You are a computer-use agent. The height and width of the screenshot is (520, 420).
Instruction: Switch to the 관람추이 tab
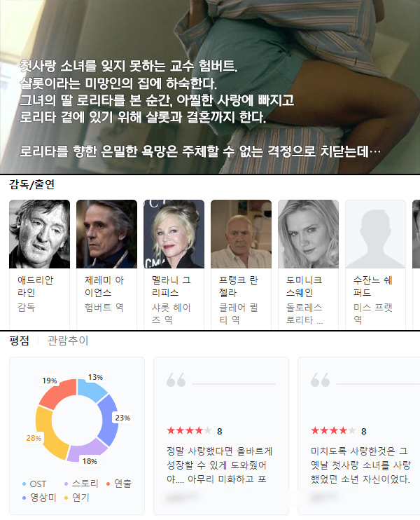click(68, 341)
